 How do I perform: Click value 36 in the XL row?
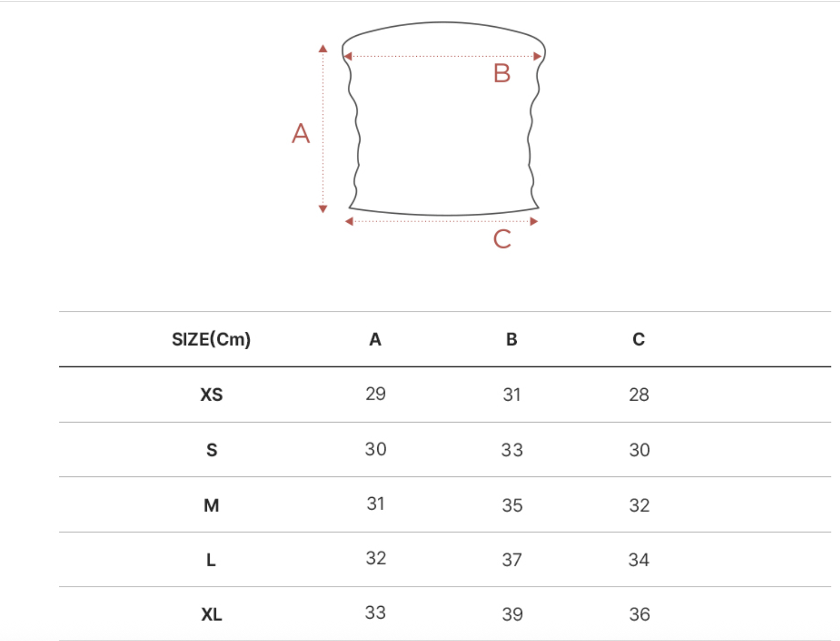tap(639, 614)
